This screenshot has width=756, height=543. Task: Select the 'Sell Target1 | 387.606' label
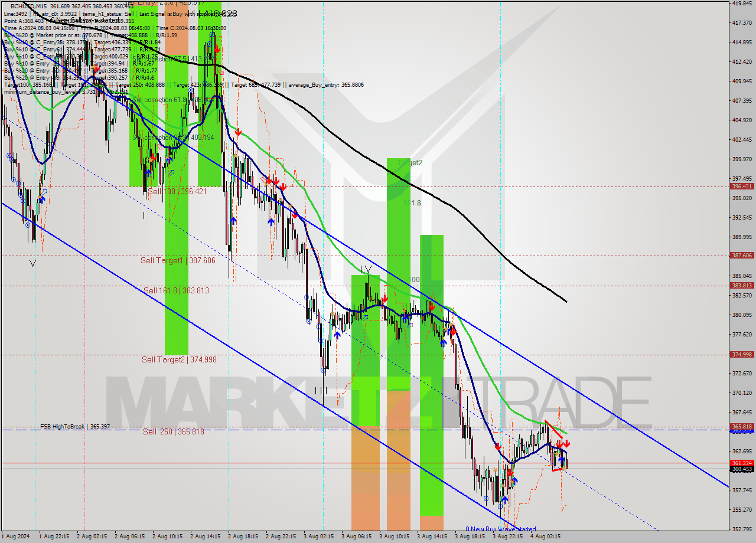tap(178, 260)
